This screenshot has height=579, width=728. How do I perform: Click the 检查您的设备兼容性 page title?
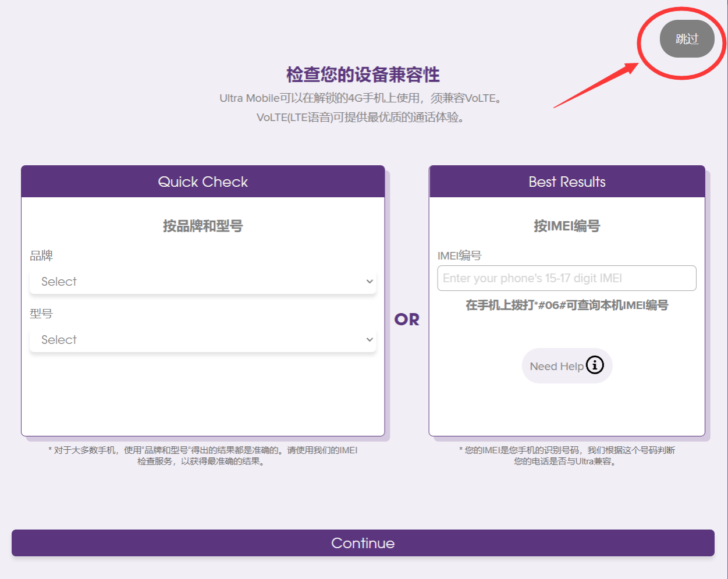tap(363, 75)
